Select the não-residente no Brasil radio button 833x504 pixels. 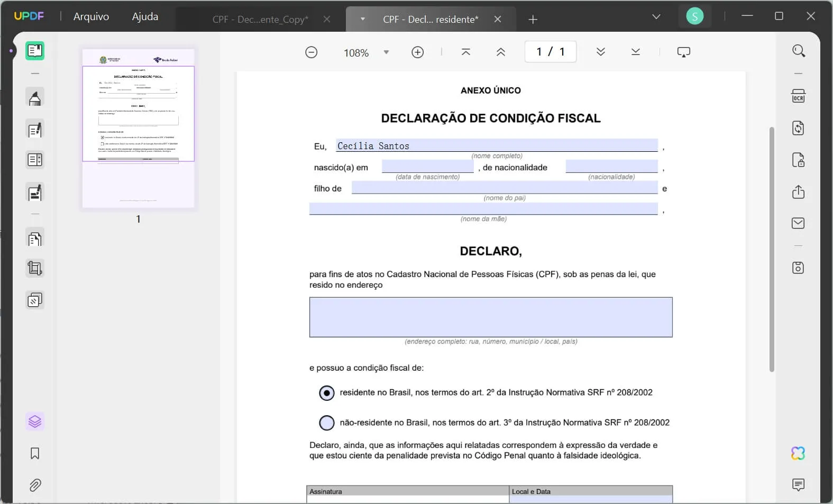coord(327,423)
